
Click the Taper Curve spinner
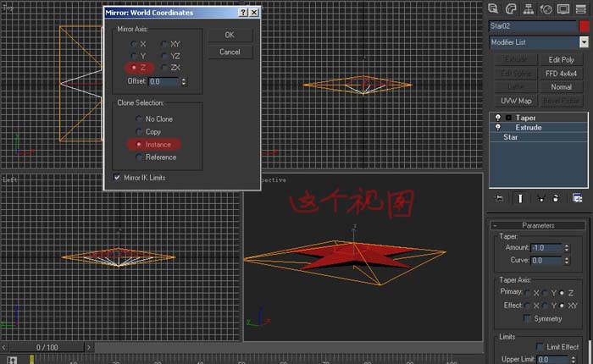click(x=567, y=260)
